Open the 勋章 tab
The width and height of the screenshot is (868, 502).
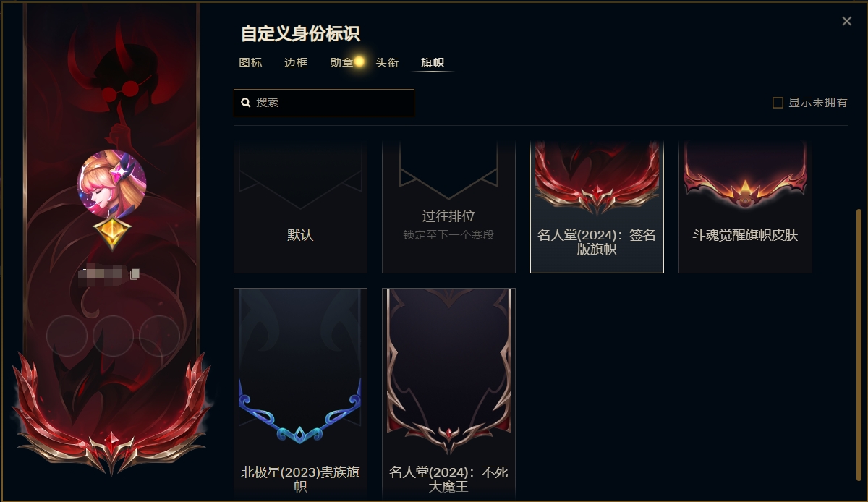click(341, 63)
